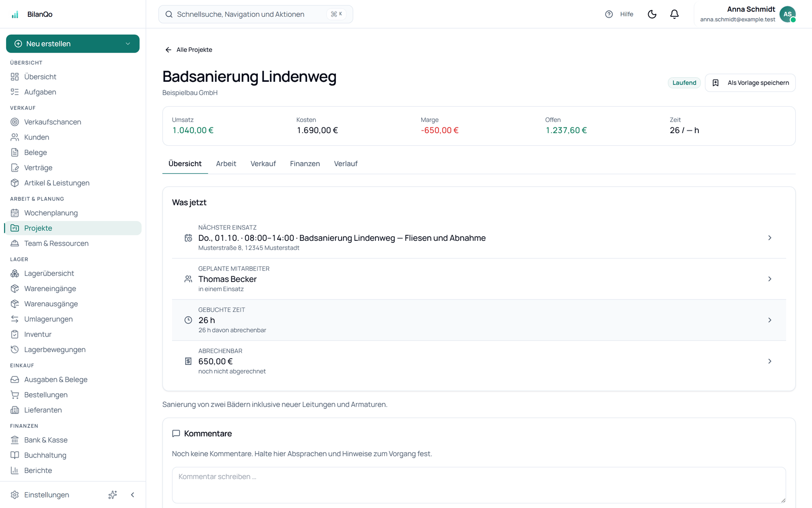The height and width of the screenshot is (508, 812).
Task: Expand the Geplante Mitarbeiter row chevron
Action: (x=770, y=279)
